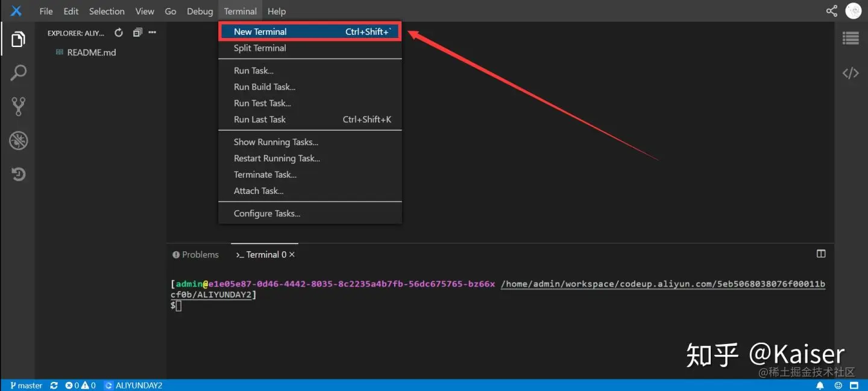This screenshot has height=391, width=868.
Task: Open the user avatar menu
Action: pos(853,11)
